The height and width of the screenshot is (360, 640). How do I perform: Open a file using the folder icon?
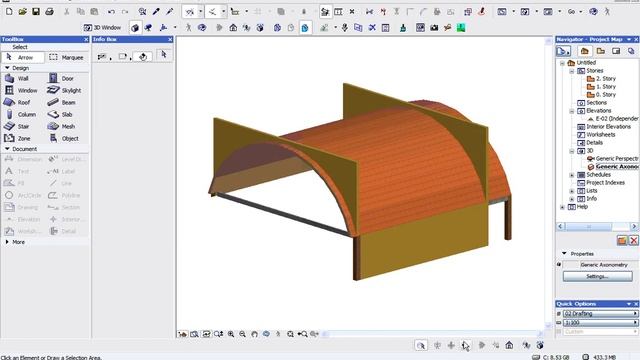coord(22,12)
